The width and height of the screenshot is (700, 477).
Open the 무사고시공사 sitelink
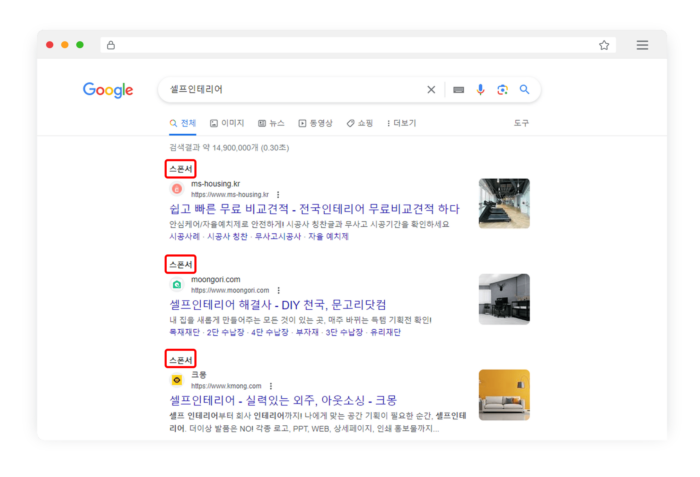click(278, 236)
